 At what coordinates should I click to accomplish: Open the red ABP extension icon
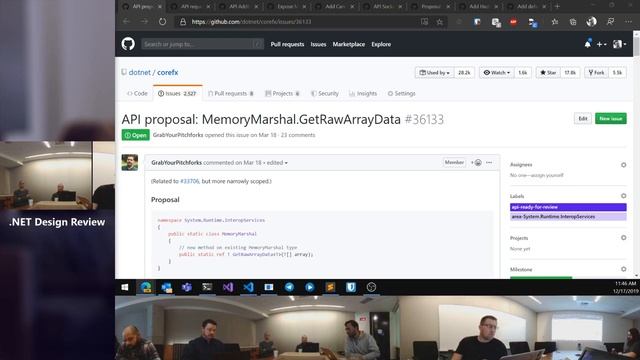click(513, 22)
